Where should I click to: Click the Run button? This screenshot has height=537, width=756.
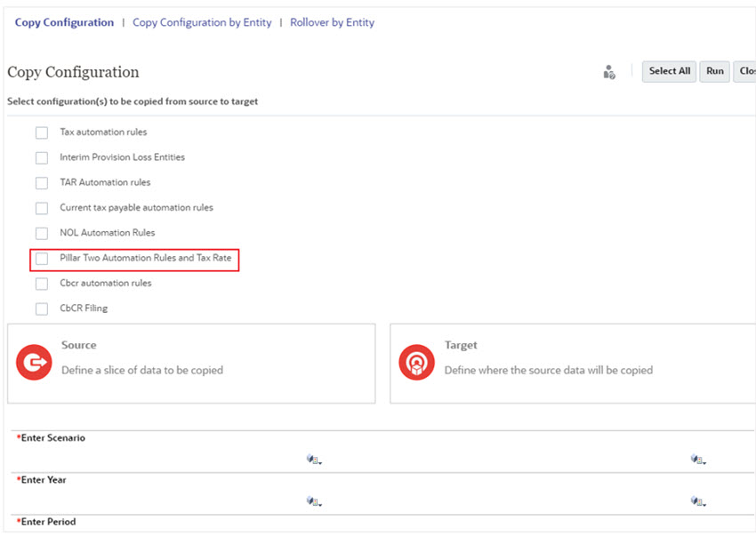714,71
